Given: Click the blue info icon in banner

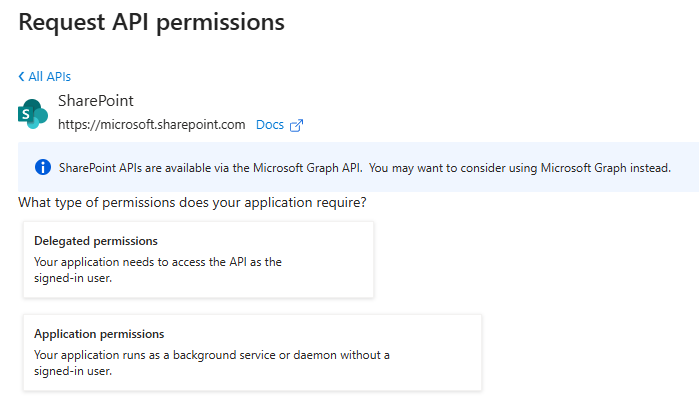Looking at the screenshot, I should pyautogui.click(x=43, y=167).
